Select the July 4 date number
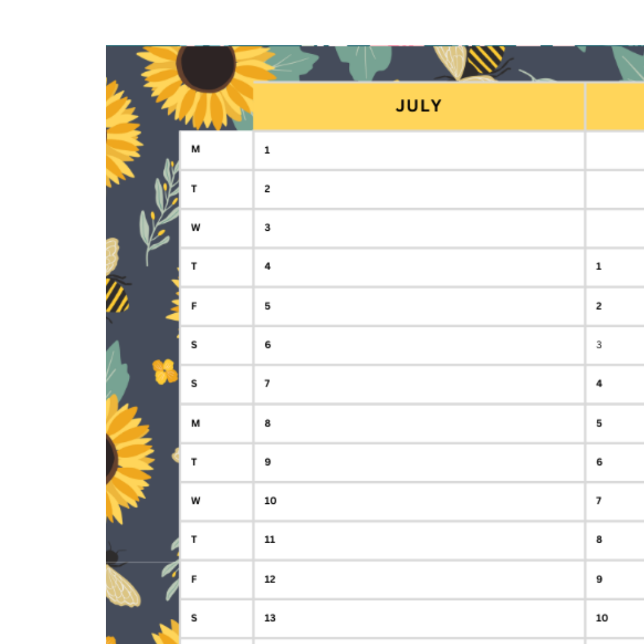 point(267,267)
